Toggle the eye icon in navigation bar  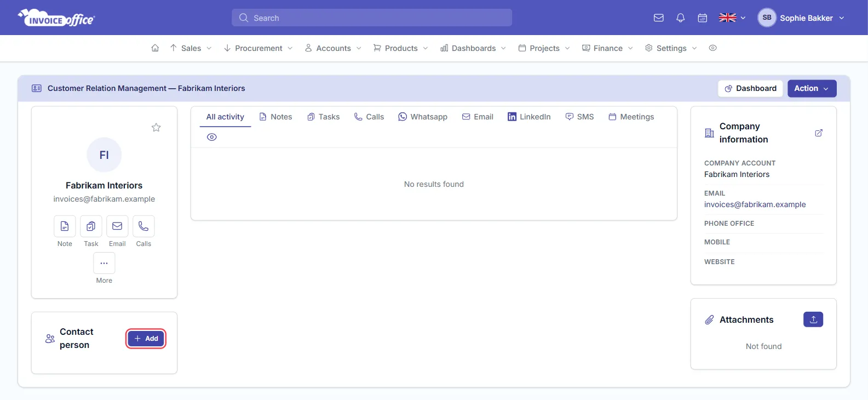tap(712, 48)
